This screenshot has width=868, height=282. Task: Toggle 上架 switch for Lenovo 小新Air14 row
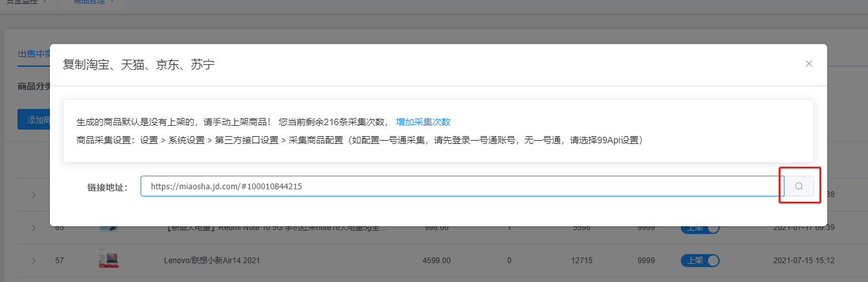[700, 261]
